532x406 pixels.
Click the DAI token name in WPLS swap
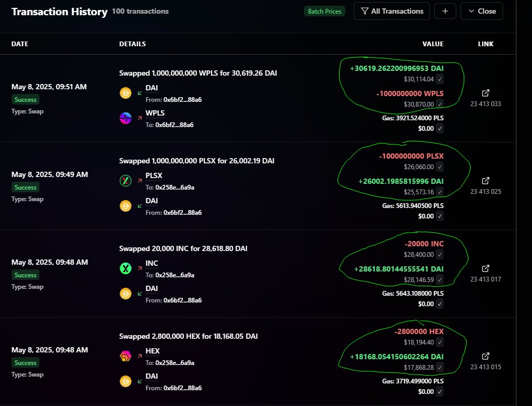[x=151, y=88]
